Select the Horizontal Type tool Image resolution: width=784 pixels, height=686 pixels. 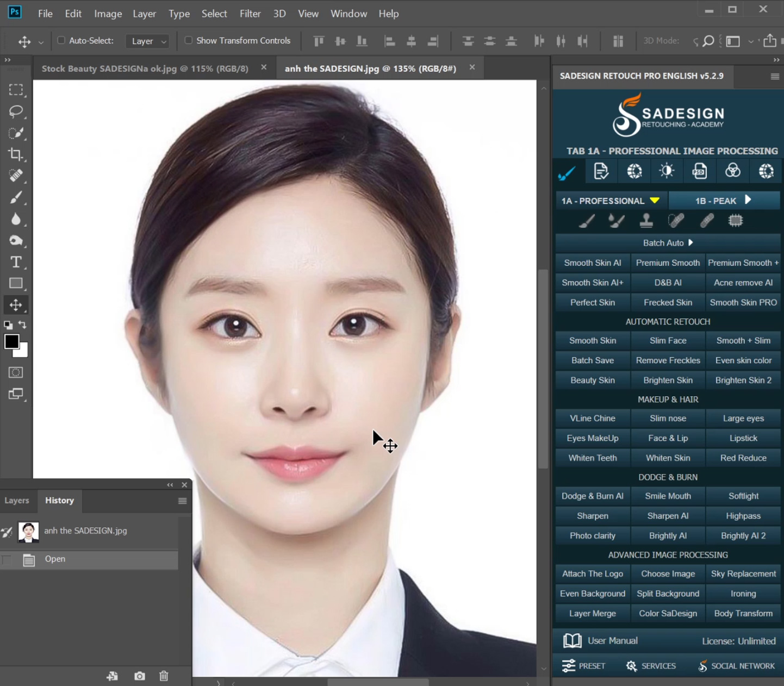point(16,262)
